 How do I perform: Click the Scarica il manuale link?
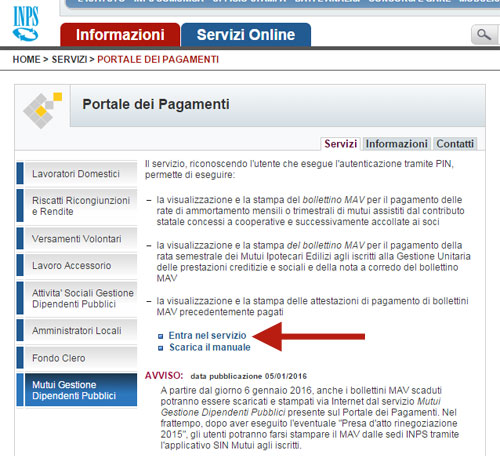[210, 347]
